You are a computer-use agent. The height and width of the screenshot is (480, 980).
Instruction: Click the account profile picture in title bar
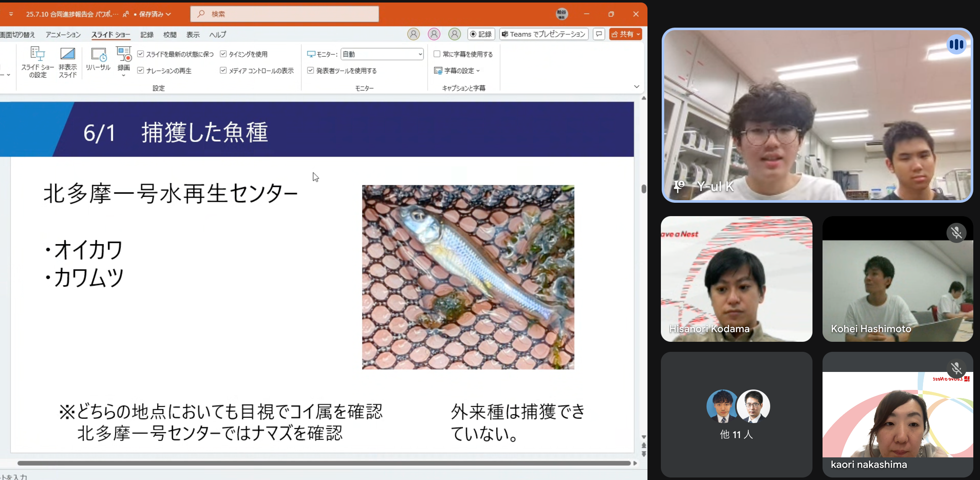point(562,14)
